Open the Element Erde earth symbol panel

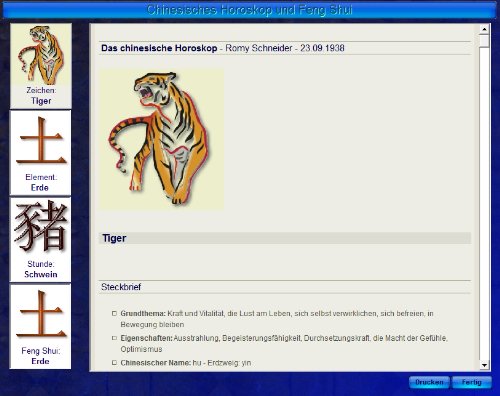pos(41,153)
